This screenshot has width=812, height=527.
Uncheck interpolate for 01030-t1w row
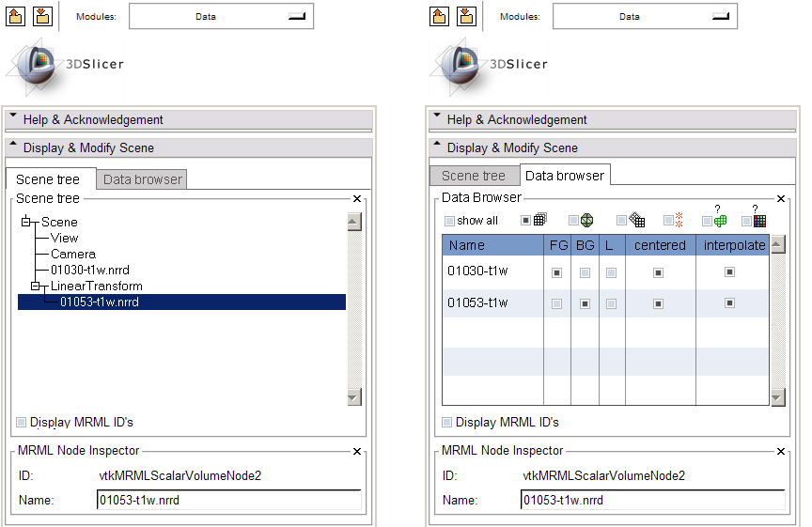click(729, 272)
